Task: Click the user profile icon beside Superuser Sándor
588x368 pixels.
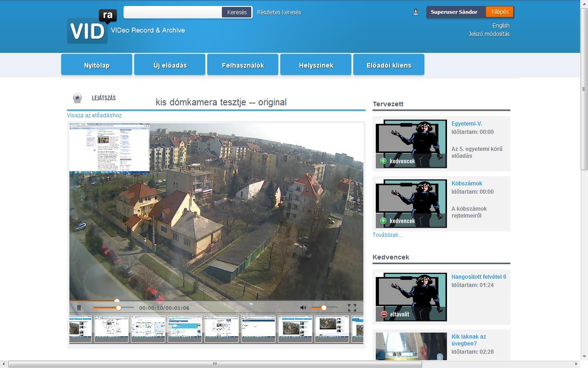Action: (416, 12)
